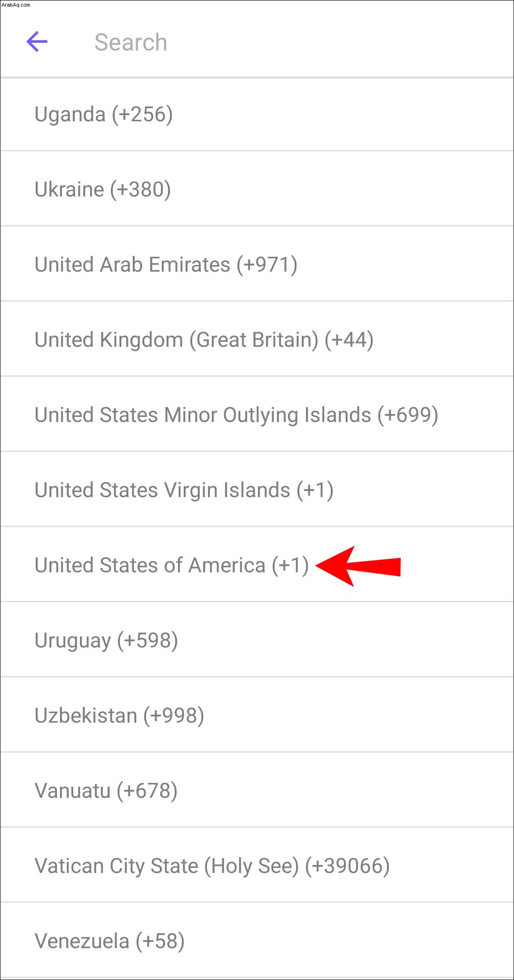514x980 pixels.
Task: Choose United States Virgin Islands (+1)
Action: tap(257, 490)
